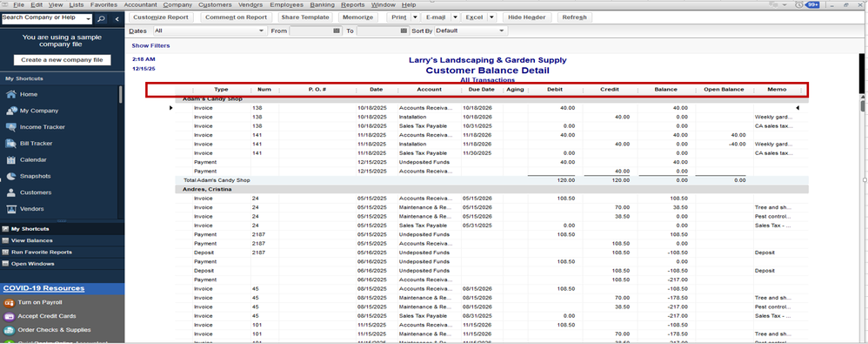This screenshot has width=868, height=344.
Task: Open the Help menu
Action: (x=409, y=4)
